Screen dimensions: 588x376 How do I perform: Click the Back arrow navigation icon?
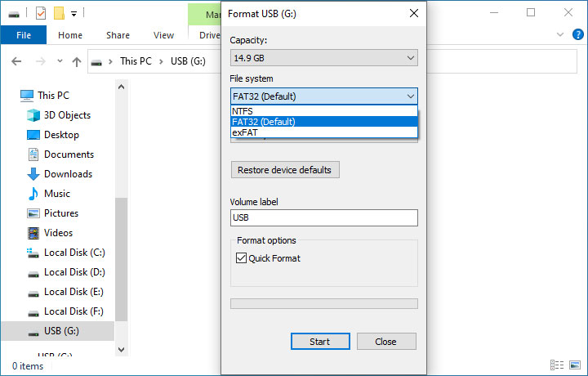click(x=17, y=61)
